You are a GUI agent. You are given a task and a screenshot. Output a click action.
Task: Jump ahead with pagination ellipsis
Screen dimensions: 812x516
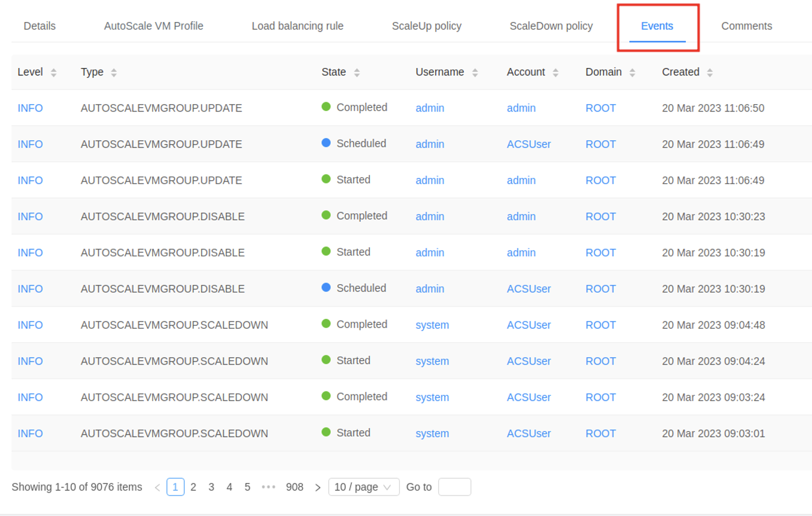(268, 487)
